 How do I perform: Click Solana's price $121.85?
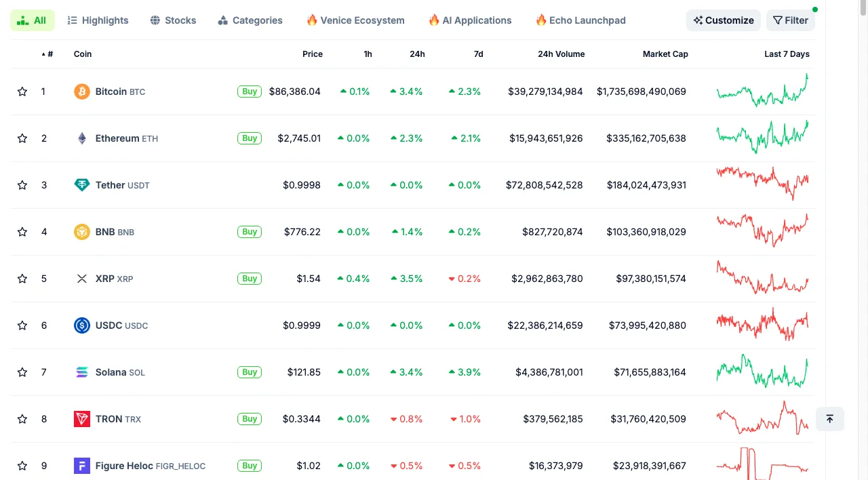[303, 372]
